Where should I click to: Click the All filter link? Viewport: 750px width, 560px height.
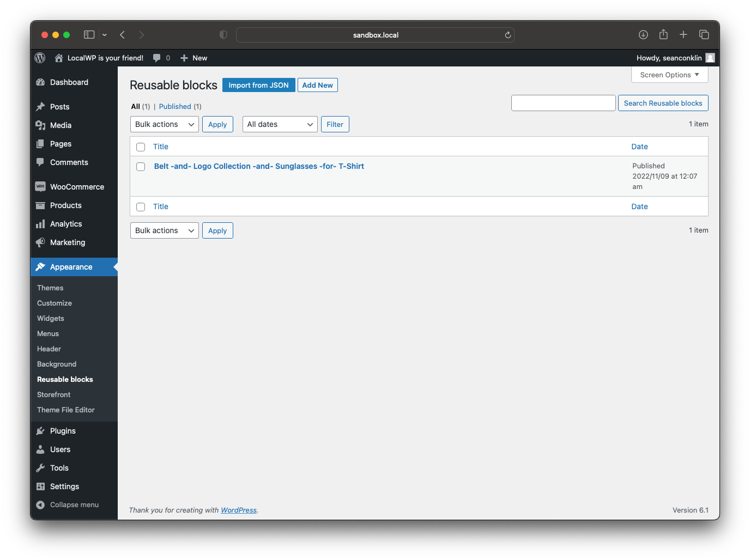[x=136, y=106]
